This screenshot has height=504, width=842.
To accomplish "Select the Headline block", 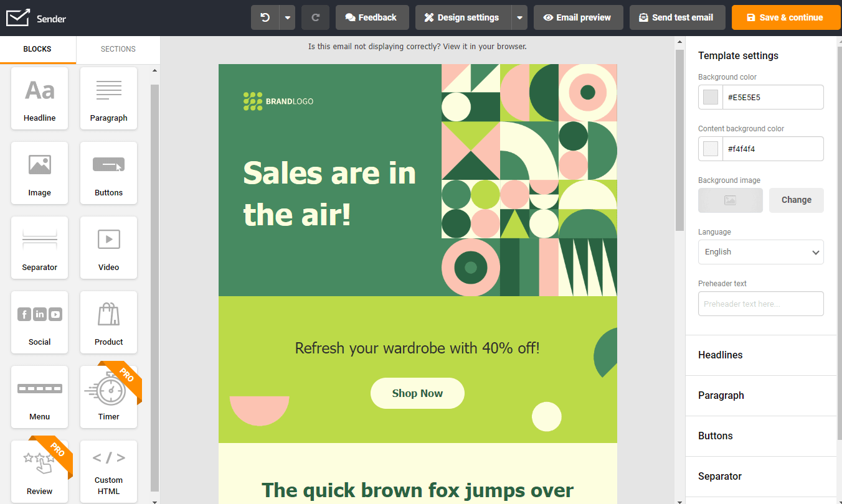I will click(x=39, y=98).
